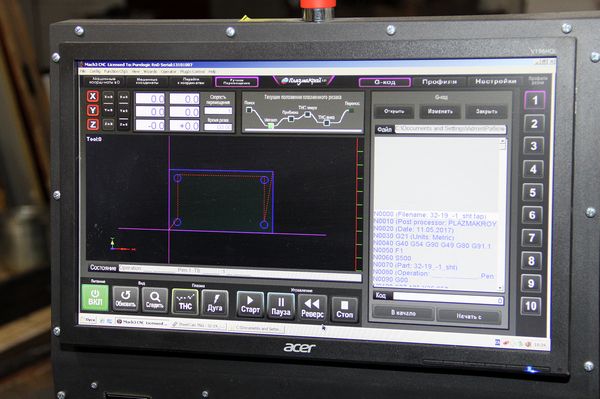600x399 pixels.
Task: Select cutting profile button 10
Action: (531, 306)
